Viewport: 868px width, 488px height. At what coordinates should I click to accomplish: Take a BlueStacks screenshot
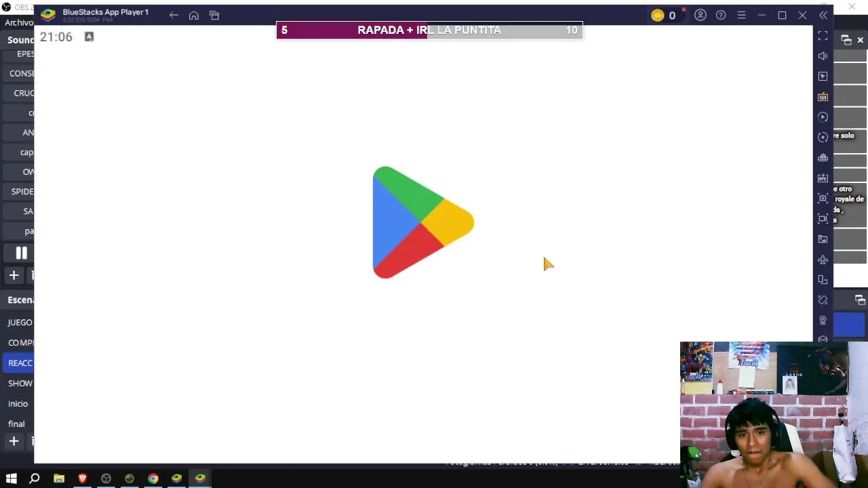[823, 198]
